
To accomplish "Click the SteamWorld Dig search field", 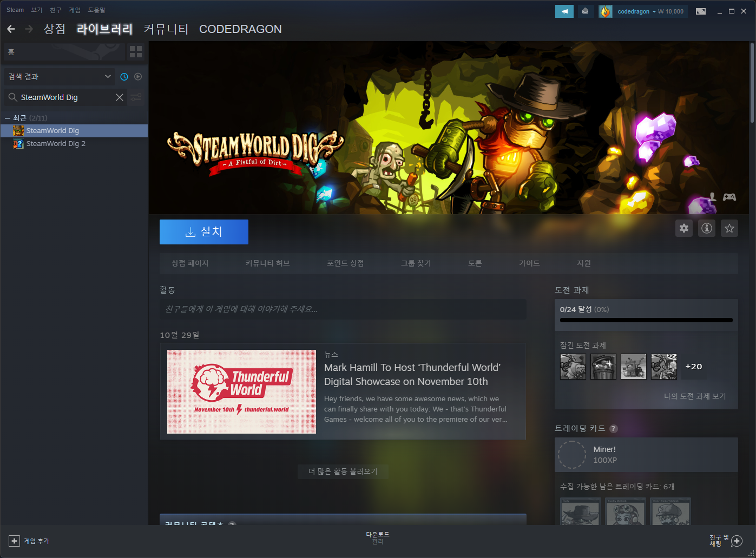I will coord(65,97).
